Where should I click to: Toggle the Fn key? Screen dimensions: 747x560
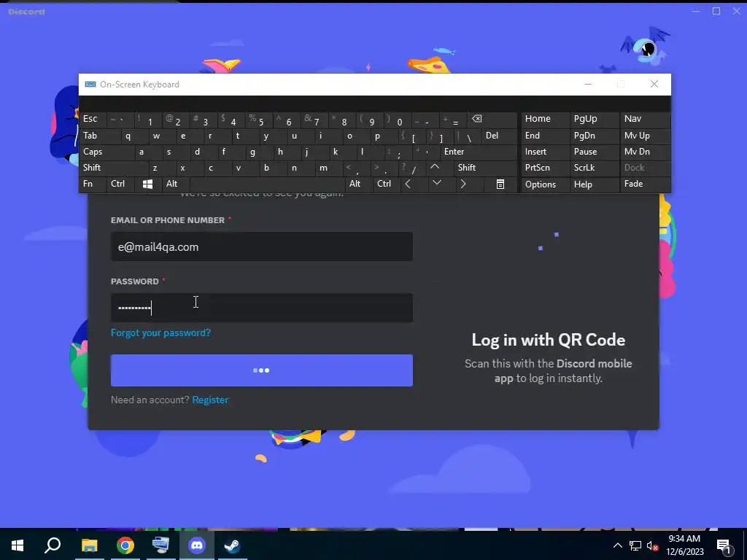pyautogui.click(x=93, y=184)
